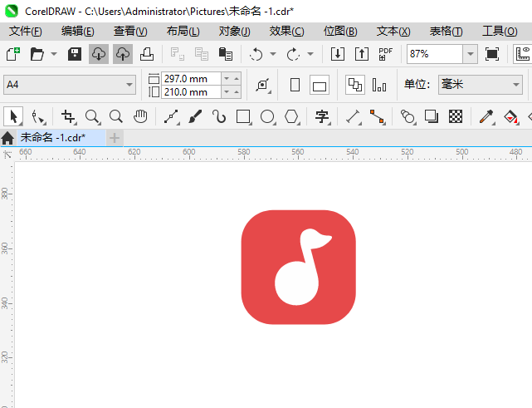
Task: Expand the Redo history dropdown arrow
Action: 310,54
